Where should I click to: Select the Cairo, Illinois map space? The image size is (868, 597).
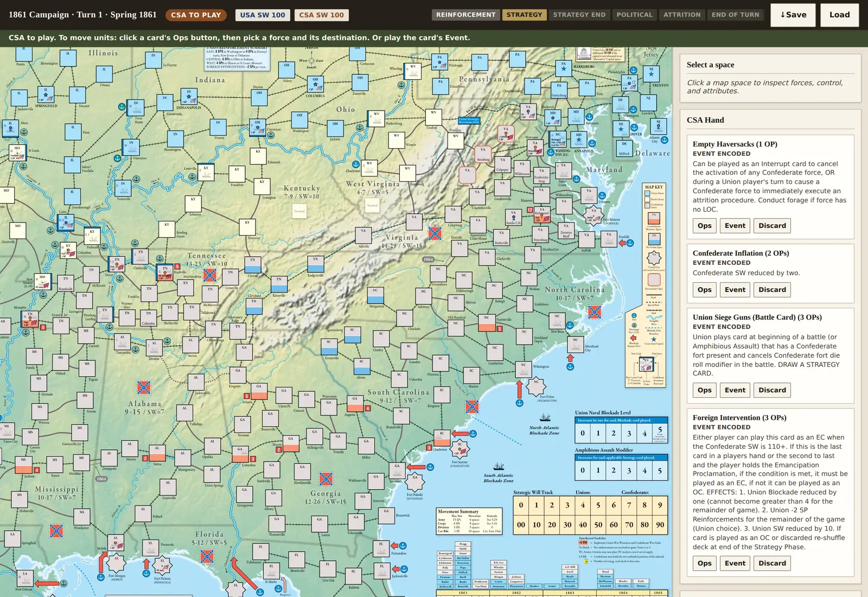point(66,223)
